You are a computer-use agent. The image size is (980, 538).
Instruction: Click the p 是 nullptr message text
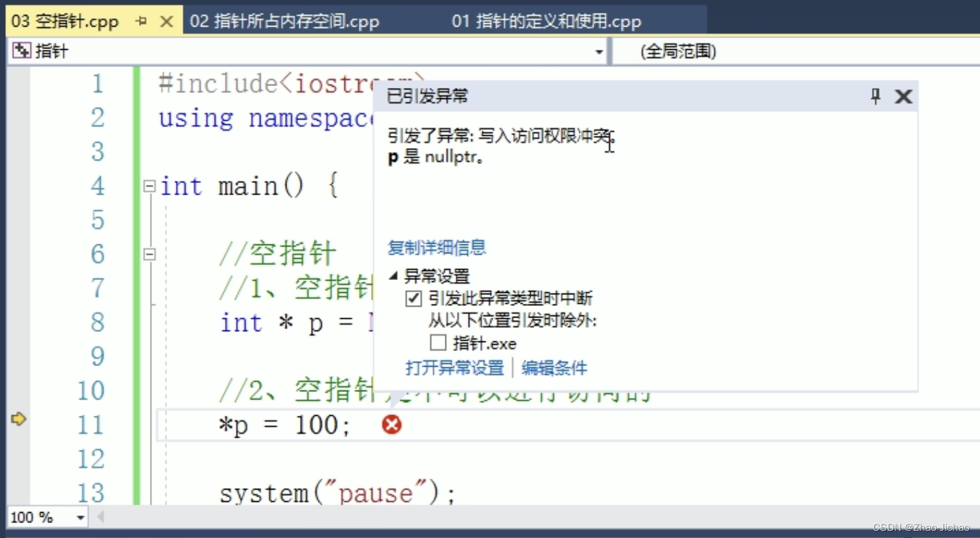(435, 156)
